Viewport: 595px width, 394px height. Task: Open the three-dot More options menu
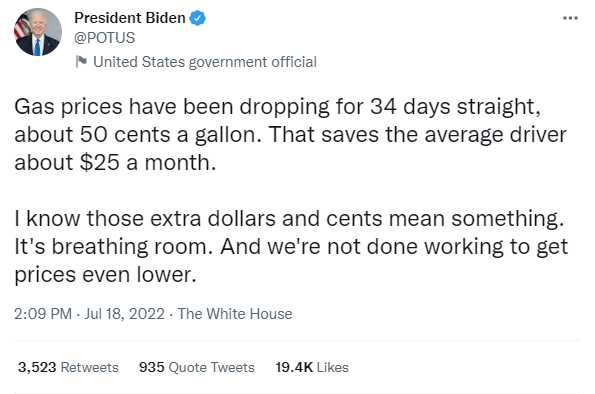[x=570, y=18]
